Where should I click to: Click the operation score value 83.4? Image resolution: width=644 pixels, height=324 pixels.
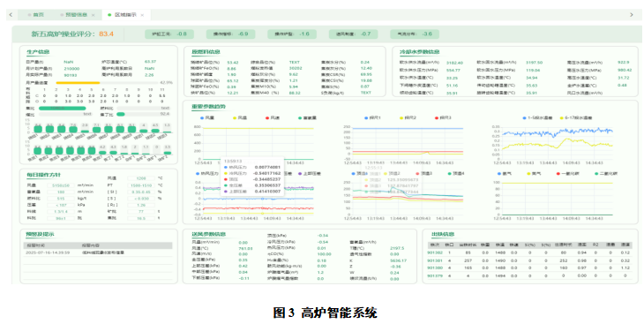point(106,34)
